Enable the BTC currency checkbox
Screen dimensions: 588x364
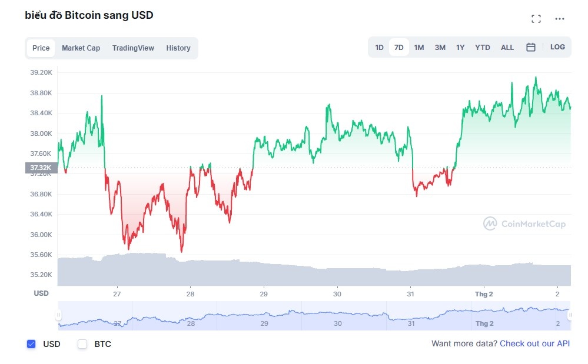(82, 344)
